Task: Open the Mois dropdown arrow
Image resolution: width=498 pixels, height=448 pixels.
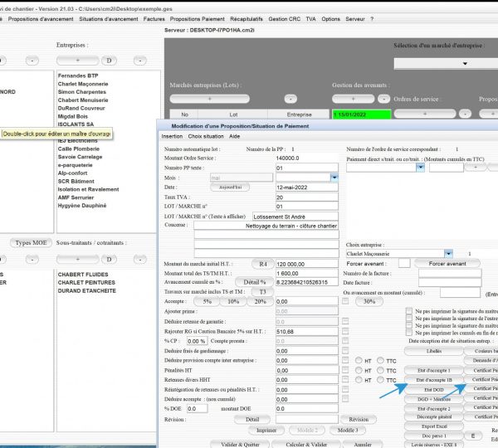Action: click(x=334, y=178)
